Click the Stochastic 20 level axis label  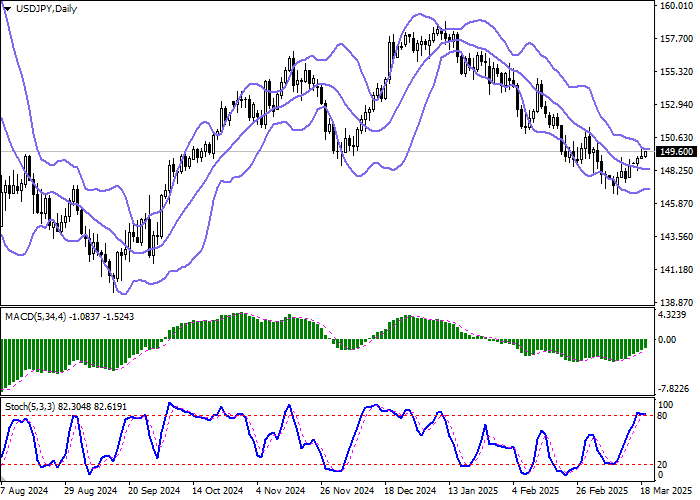663,465
